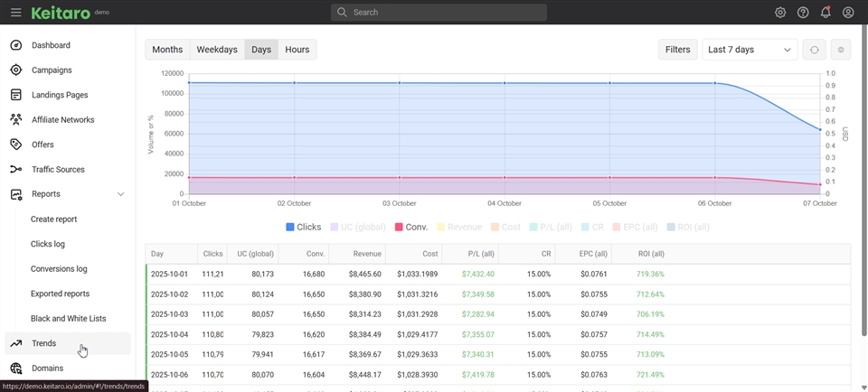Toggle Clicks series in chart legend
Image resolution: width=868 pixels, height=392 pixels.
pyautogui.click(x=304, y=228)
